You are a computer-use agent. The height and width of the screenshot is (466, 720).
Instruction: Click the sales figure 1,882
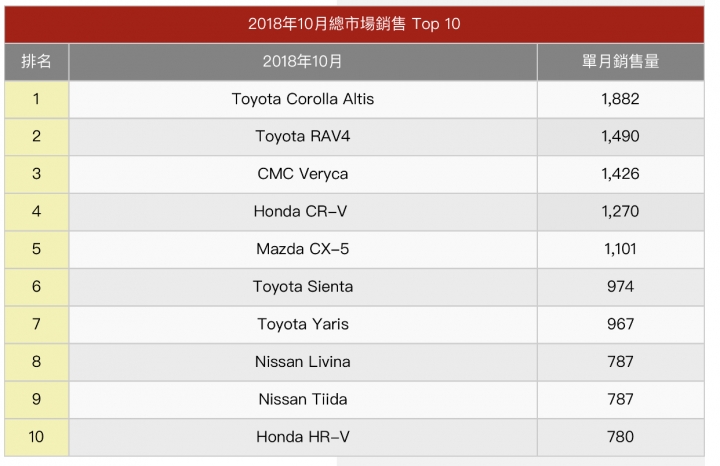[620, 99]
